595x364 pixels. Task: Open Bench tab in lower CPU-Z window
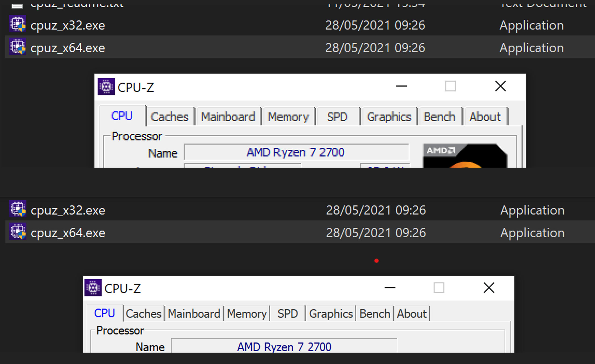coord(375,313)
